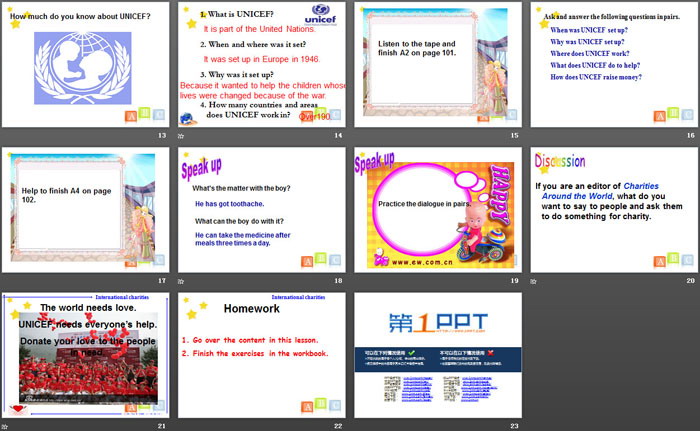The image size is (700, 431).
Task: Click 'www.ew.com.cn' text on slide 19
Action: pos(422,262)
